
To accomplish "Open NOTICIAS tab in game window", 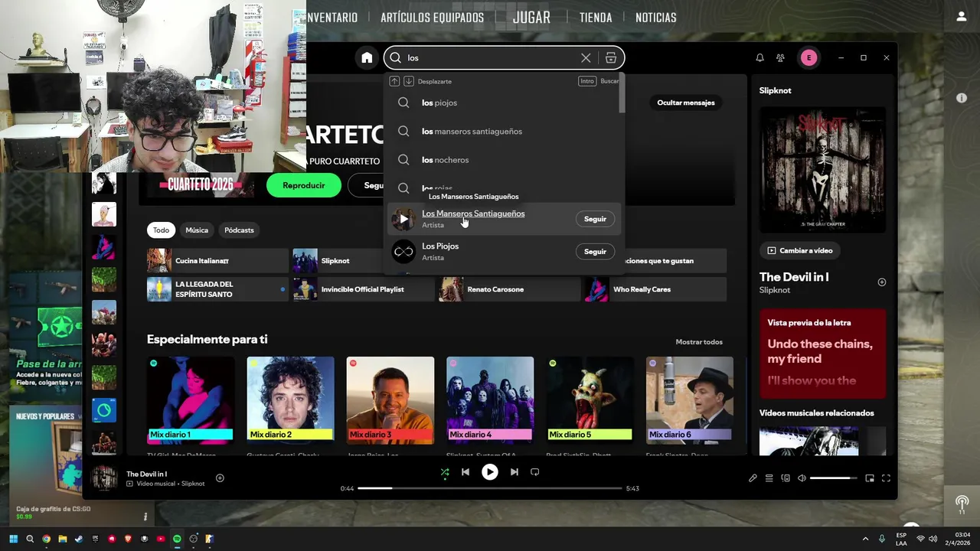I will click(655, 18).
